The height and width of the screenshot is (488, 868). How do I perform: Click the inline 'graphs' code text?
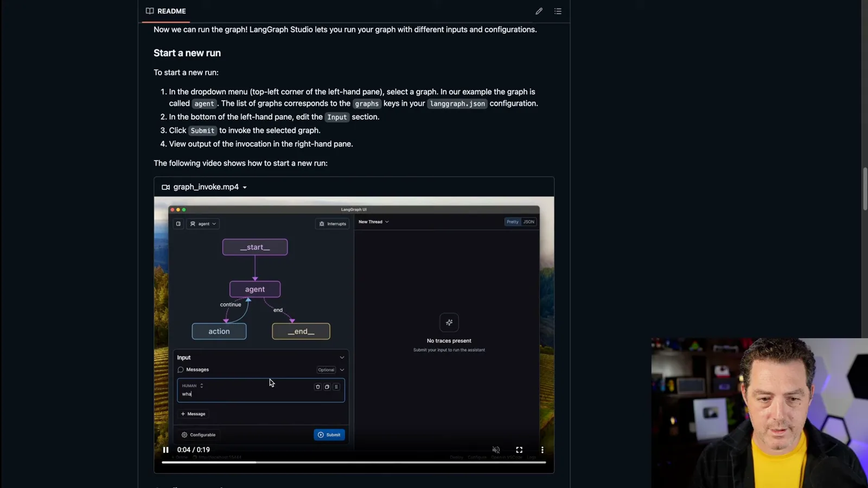point(367,104)
